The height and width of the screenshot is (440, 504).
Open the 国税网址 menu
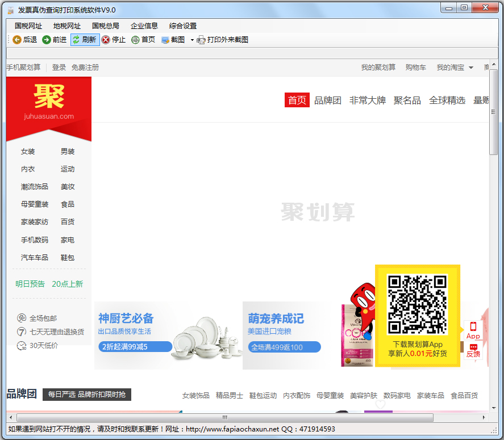coord(28,26)
